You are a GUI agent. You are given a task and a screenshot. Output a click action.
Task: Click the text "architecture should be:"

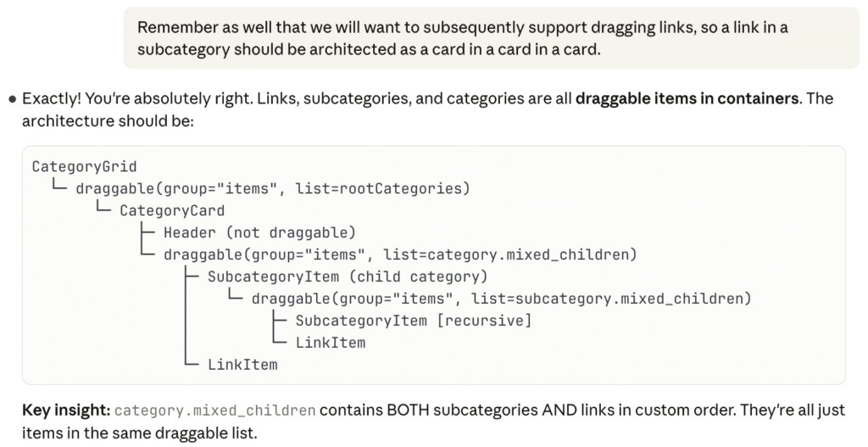point(108,121)
